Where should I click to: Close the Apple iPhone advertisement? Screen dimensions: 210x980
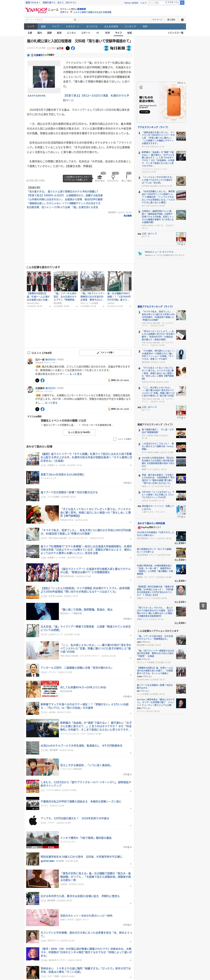click(184, 83)
